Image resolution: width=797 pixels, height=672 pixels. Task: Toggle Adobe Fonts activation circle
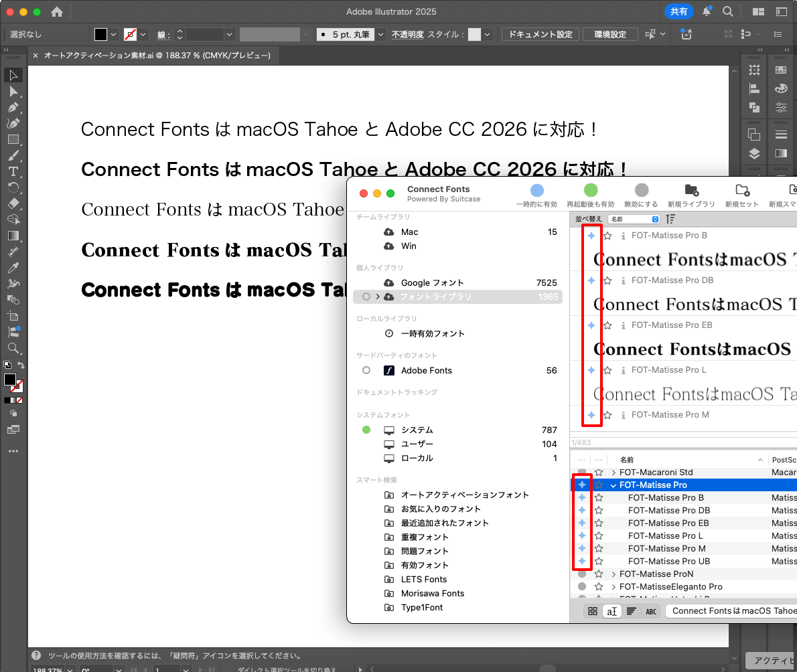(x=366, y=370)
